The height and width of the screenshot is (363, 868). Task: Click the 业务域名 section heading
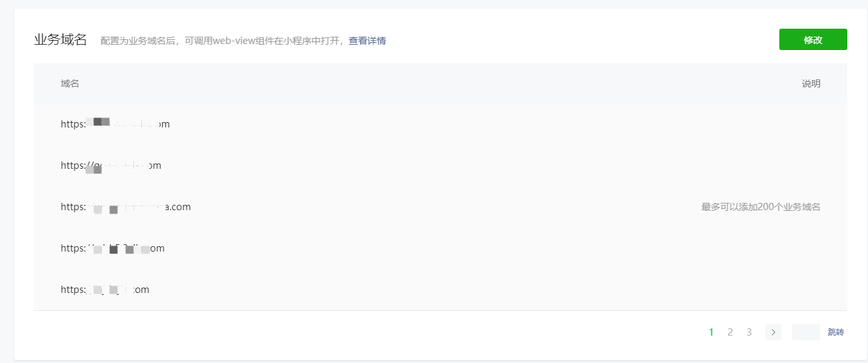click(x=61, y=39)
